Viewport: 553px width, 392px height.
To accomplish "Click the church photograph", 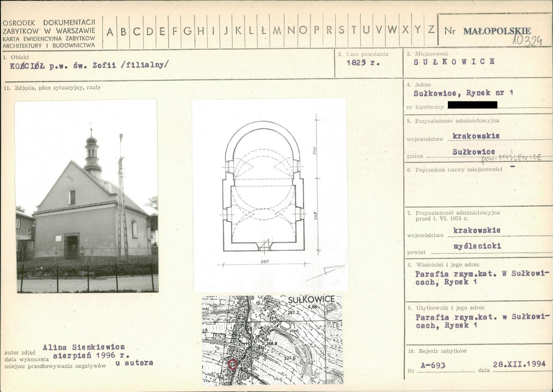I will coord(86,196).
